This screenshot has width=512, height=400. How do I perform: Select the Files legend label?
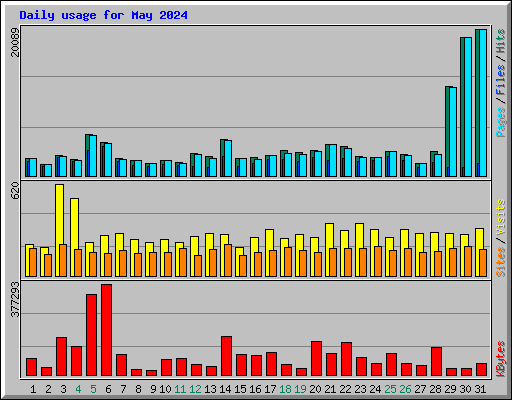[x=500, y=79]
